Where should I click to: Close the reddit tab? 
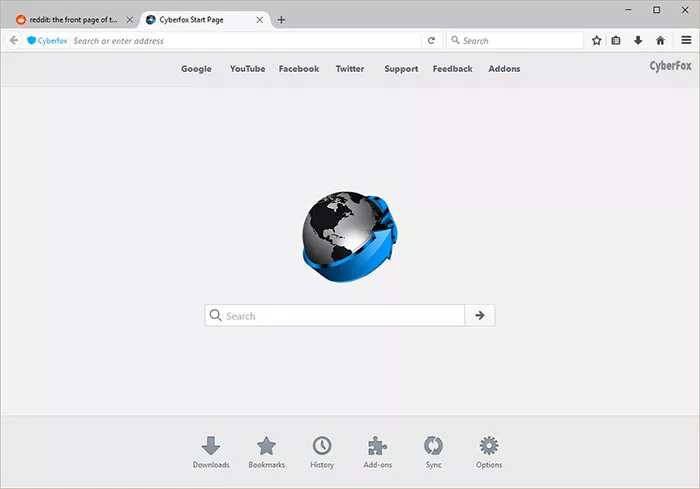pos(129,20)
